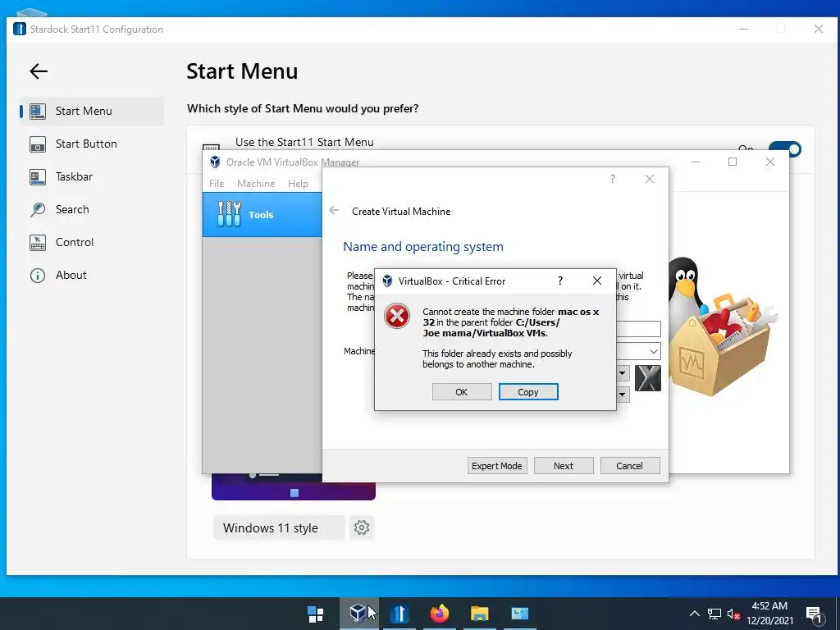Click the Taskbar icon in Start11 sidebar
This screenshot has height=630, width=840.
[38, 177]
